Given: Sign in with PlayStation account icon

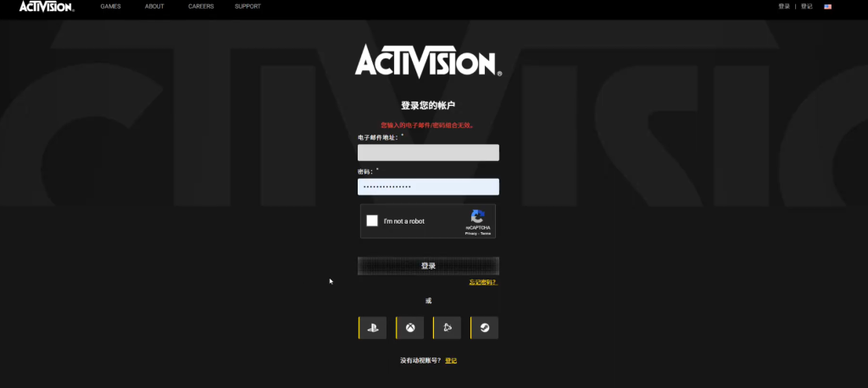Looking at the screenshot, I should tap(373, 328).
